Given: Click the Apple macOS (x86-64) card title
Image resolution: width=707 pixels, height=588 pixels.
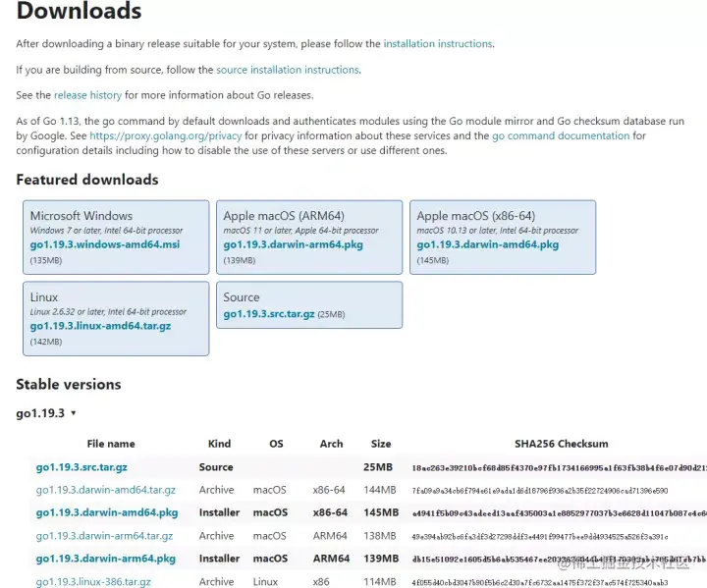Looking at the screenshot, I should 475,216.
